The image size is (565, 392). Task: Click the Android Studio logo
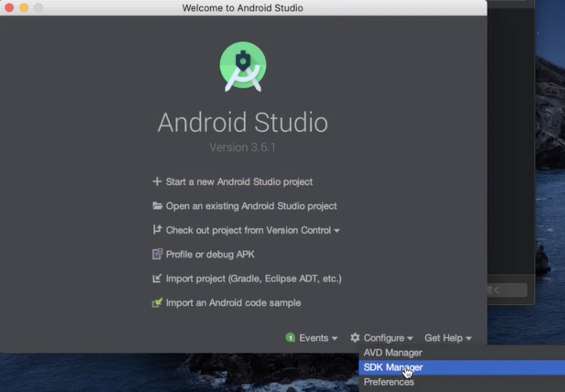click(243, 67)
